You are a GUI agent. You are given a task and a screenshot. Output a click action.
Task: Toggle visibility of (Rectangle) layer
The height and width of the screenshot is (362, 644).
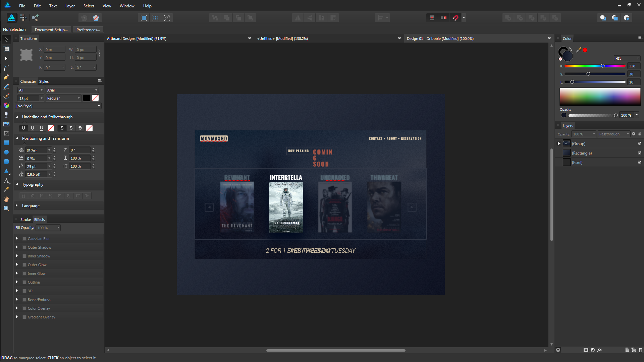tap(639, 153)
